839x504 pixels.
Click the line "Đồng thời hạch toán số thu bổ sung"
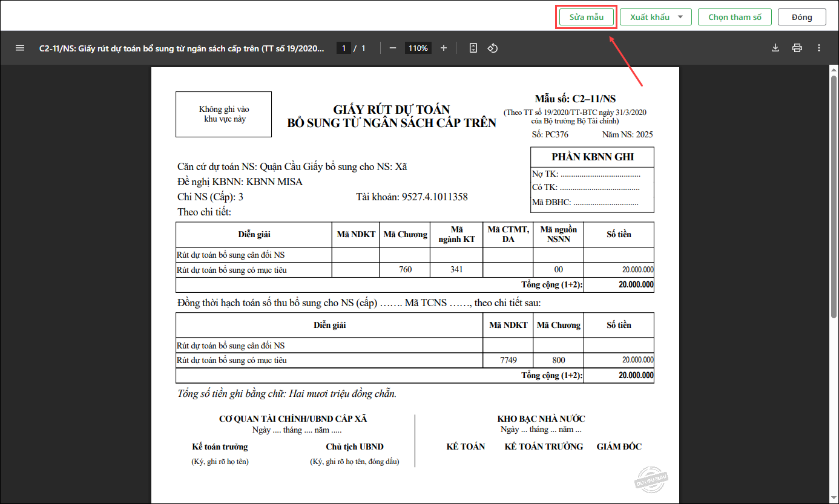point(359,303)
